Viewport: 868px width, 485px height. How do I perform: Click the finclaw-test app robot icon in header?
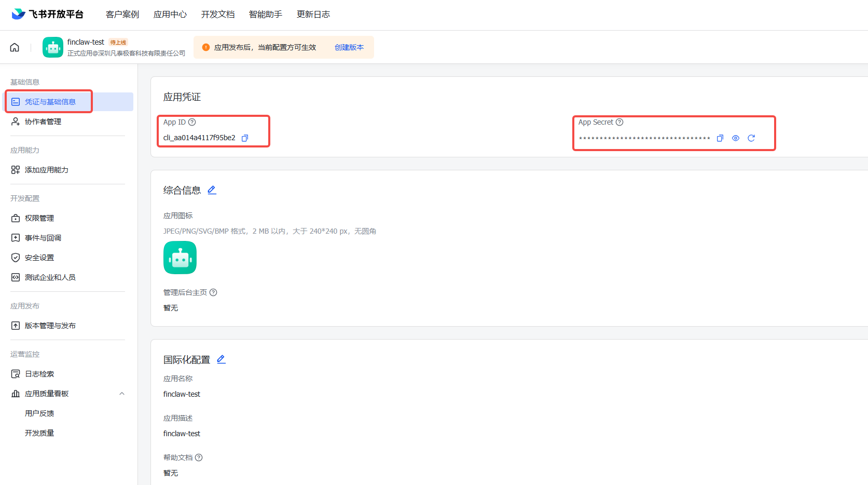pyautogui.click(x=53, y=47)
